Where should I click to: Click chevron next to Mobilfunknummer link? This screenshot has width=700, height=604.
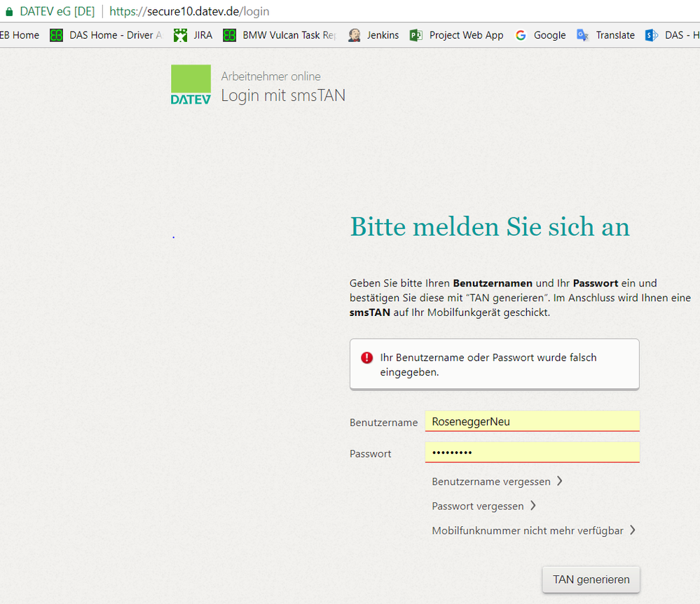[x=632, y=530]
